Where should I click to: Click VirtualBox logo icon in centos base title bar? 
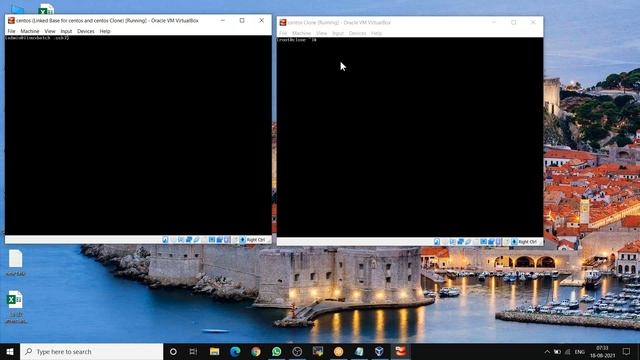click(x=11, y=20)
